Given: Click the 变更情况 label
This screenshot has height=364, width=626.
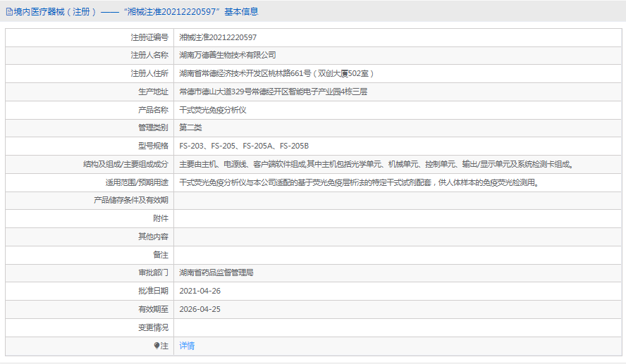Looking at the screenshot, I should coord(153,327).
